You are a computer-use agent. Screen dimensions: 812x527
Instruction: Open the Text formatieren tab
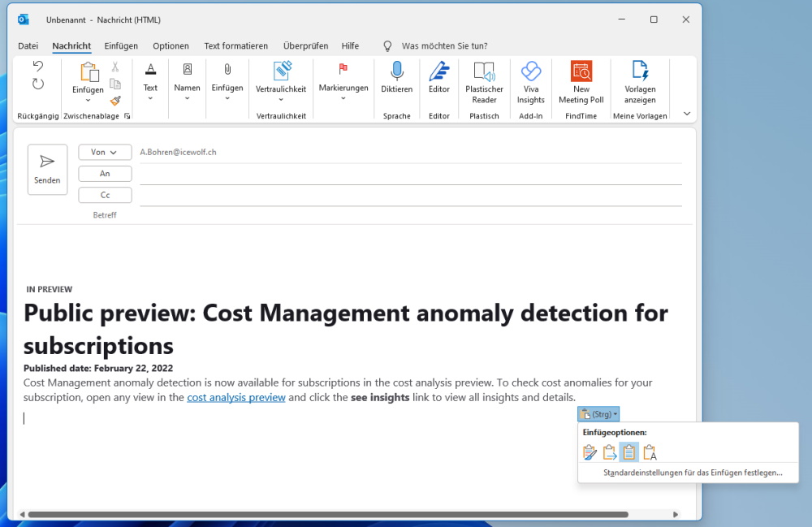pos(236,45)
